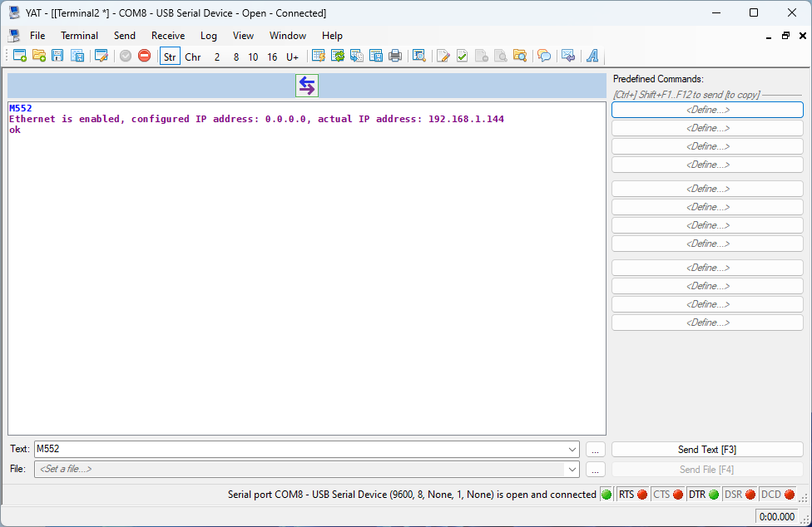Click the serial port COM8 status text

tap(412, 495)
